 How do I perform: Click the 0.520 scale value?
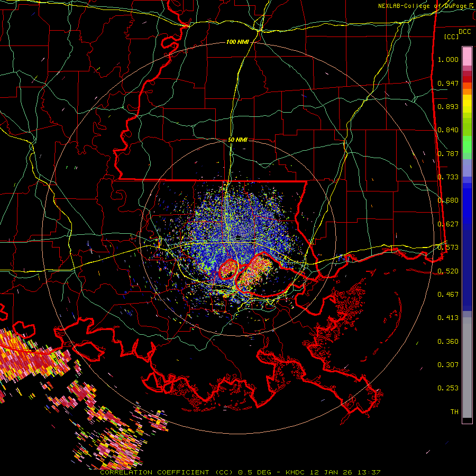click(448, 271)
